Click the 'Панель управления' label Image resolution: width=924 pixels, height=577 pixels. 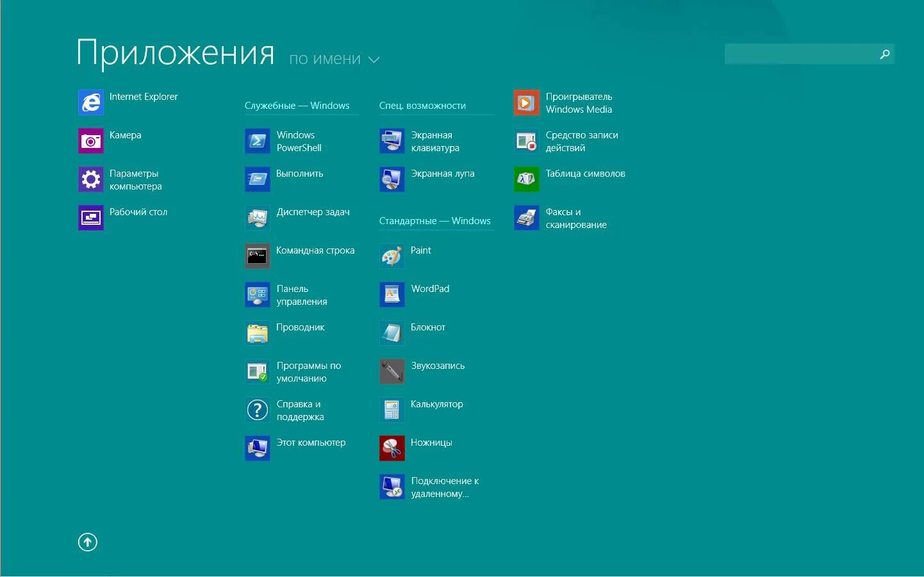point(302,295)
